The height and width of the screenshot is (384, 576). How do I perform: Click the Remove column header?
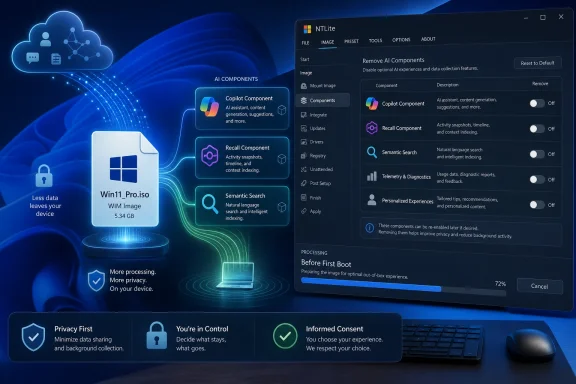pos(540,84)
